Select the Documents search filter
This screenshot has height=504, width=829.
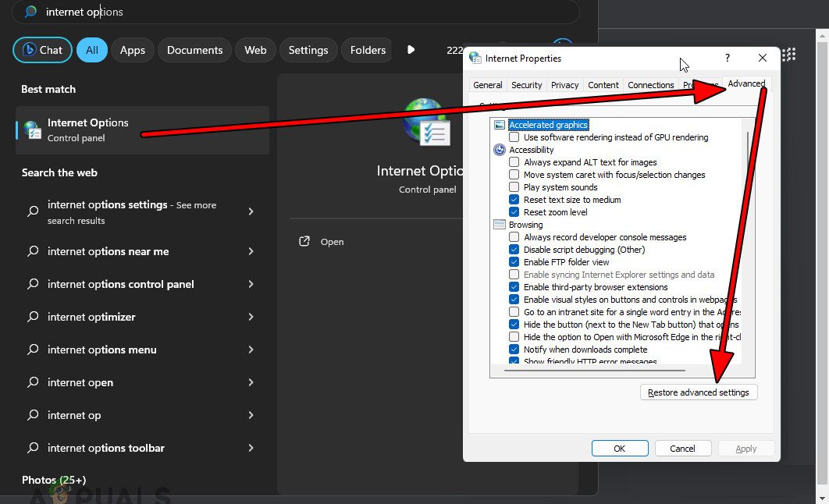tap(194, 49)
